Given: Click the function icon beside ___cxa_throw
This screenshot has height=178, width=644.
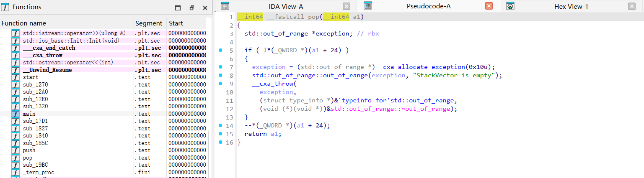Looking at the screenshot, I should pos(15,55).
